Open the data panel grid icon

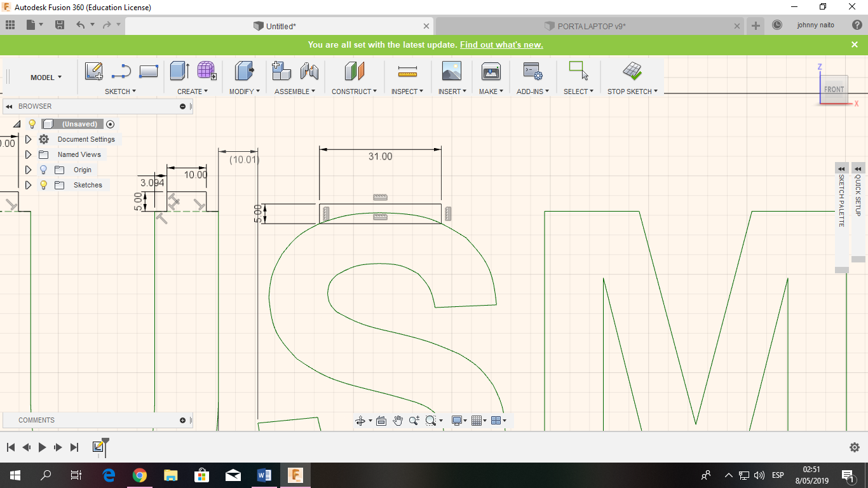click(x=10, y=25)
